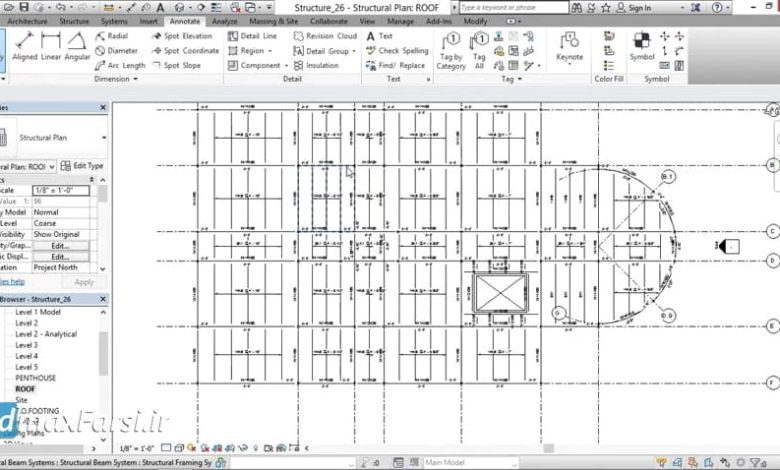The width and height of the screenshot is (780, 470).
Task: Open the Component tool dropdown
Action: [286, 65]
